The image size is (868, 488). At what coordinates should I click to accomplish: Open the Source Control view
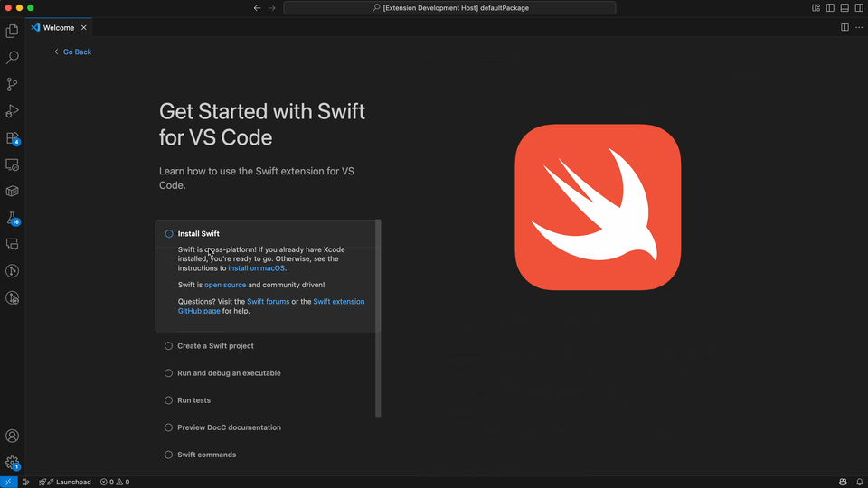[x=12, y=84]
